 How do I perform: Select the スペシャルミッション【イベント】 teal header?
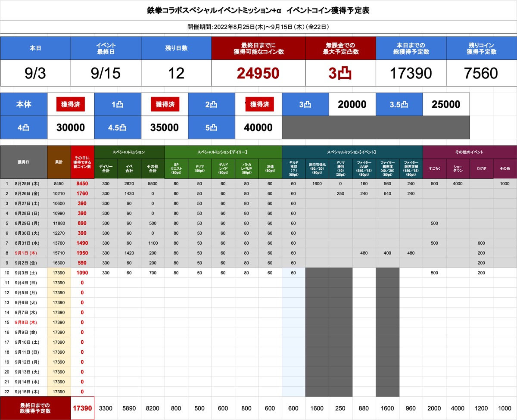point(352,152)
